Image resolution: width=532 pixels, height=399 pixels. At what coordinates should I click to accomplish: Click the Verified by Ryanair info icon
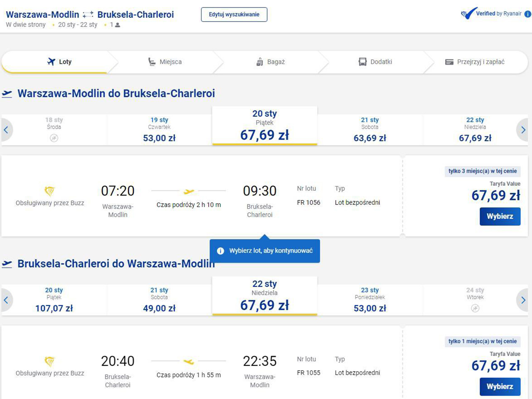527,14
